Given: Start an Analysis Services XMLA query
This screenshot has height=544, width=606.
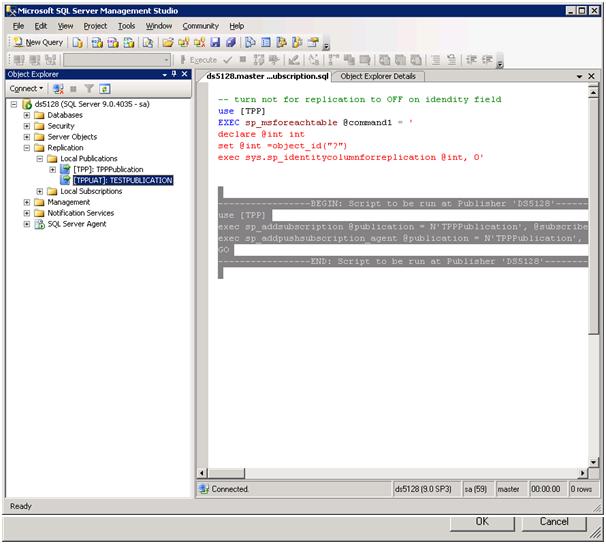Looking at the screenshot, I should 129,42.
